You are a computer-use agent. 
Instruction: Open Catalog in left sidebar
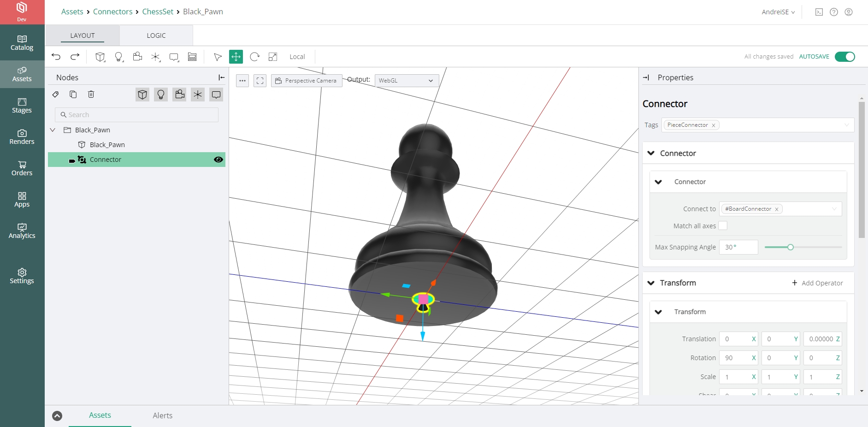coord(22,43)
